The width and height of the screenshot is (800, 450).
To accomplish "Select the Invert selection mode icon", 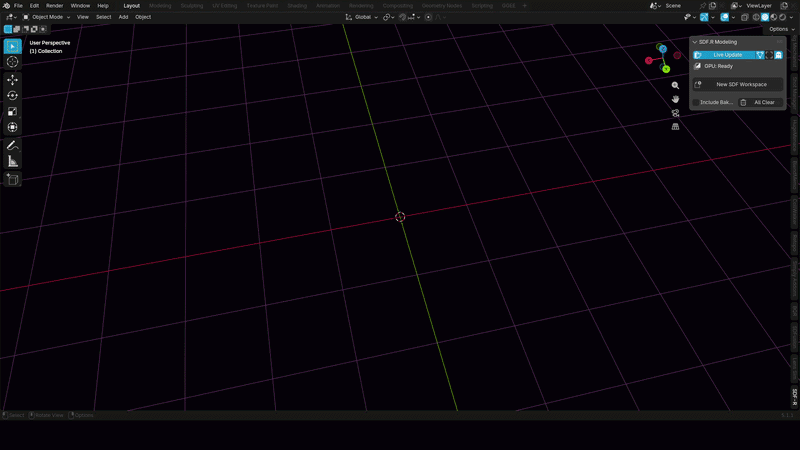I will tap(34, 29).
